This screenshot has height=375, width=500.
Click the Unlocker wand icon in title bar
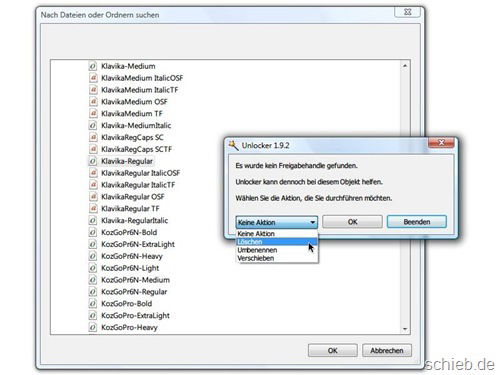233,145
